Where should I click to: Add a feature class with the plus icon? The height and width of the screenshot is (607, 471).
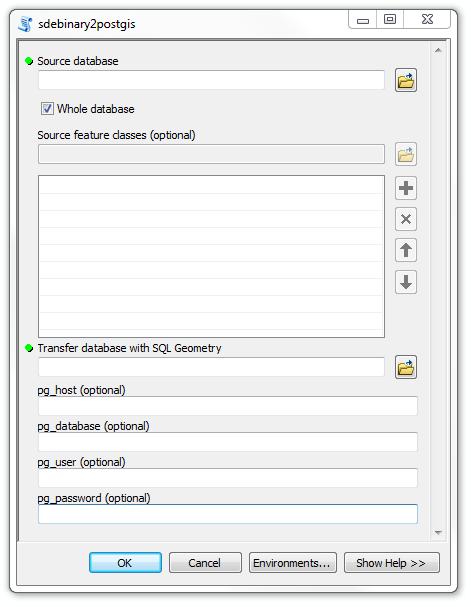pos(406,188)
